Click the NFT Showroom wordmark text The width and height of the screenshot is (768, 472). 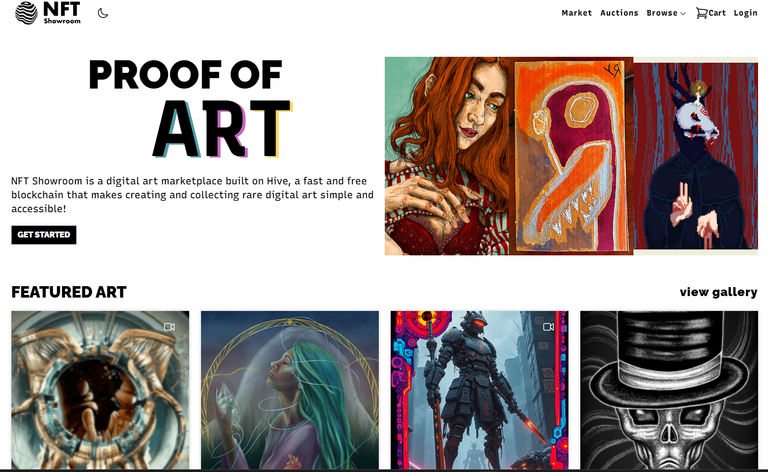point(62,13)
